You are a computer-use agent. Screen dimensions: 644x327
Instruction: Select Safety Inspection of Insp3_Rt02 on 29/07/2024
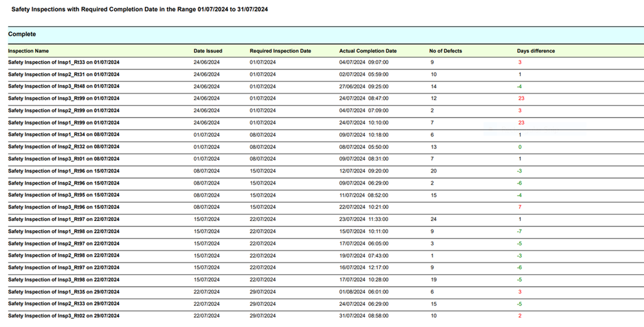point(64,315)
